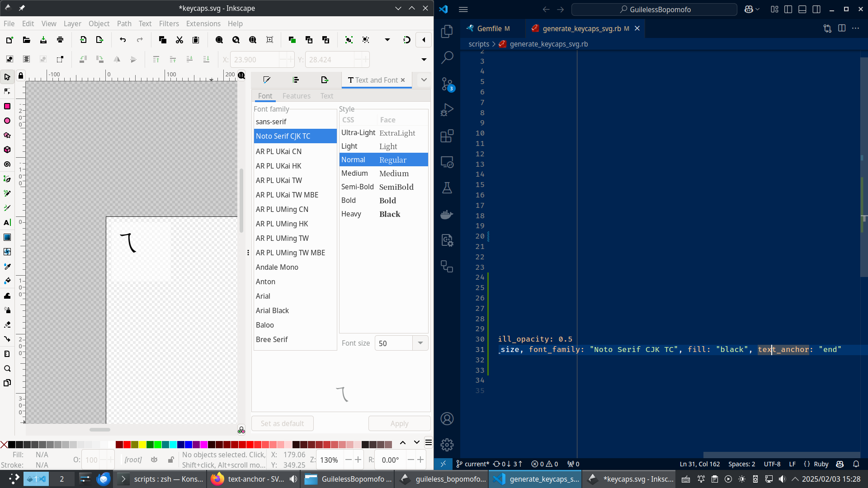The height and width of the screenshot is (488, 868).
Task: Select the Paint bucket tool
Action: (x=7, y=281)
